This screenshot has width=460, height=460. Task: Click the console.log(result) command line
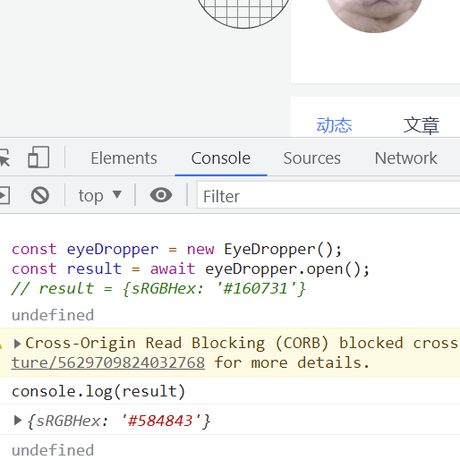pyautogui.click(x=98, y=392)
